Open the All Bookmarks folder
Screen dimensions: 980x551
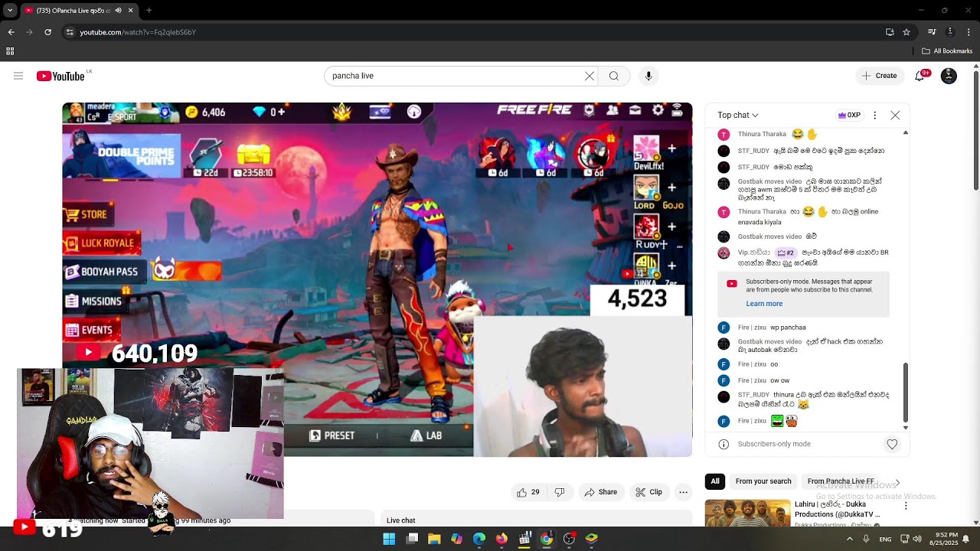tap(947, 51)
